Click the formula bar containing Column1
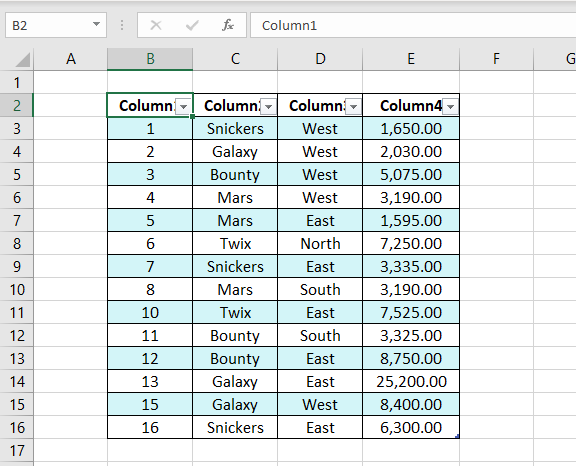The width and height of the screenshot is (576, 466). tap(413, 25)
